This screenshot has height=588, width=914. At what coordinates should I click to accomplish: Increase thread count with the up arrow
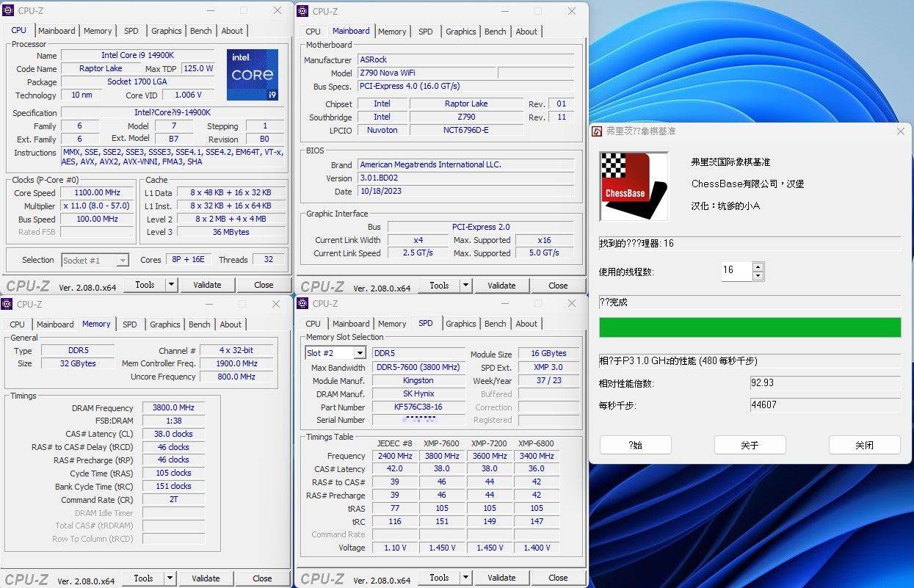(758, 267)
